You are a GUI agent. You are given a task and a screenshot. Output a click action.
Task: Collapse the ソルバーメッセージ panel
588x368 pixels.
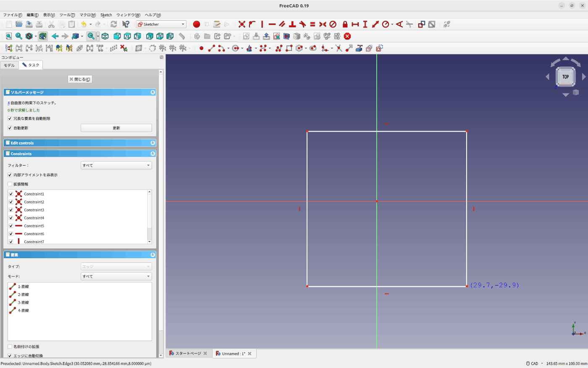click(152, 92)
